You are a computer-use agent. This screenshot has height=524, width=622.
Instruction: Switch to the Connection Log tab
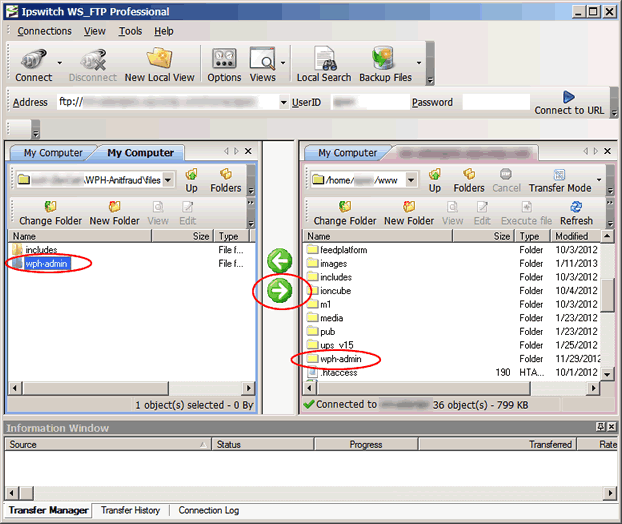[x=208, y=510]
